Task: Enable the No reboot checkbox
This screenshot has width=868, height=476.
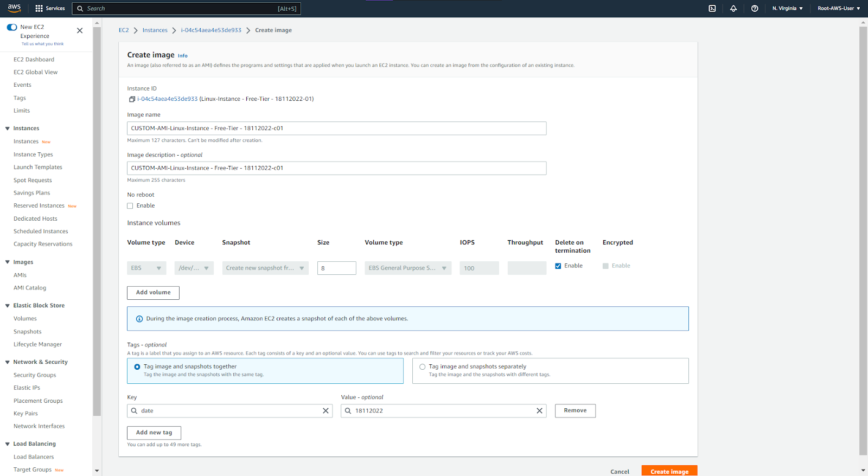Action: tap(130, 206)
